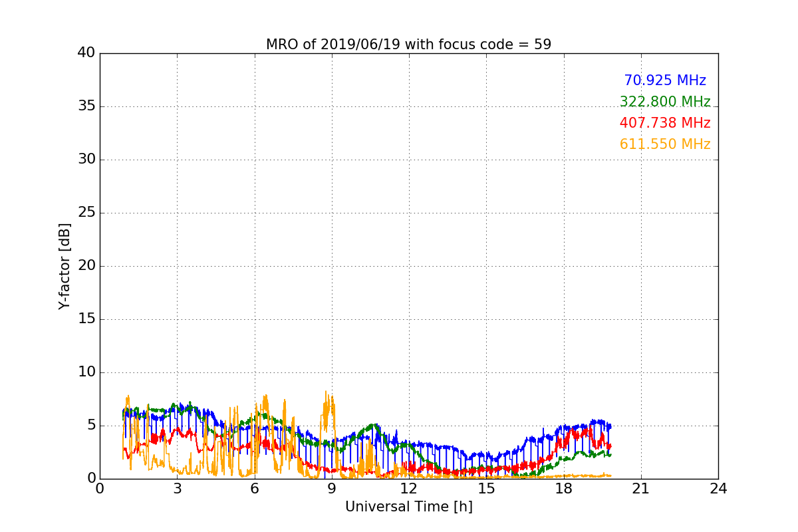Select the 322.800 MHz legend label
Screen dimensions: 798x532
[665, 102]
